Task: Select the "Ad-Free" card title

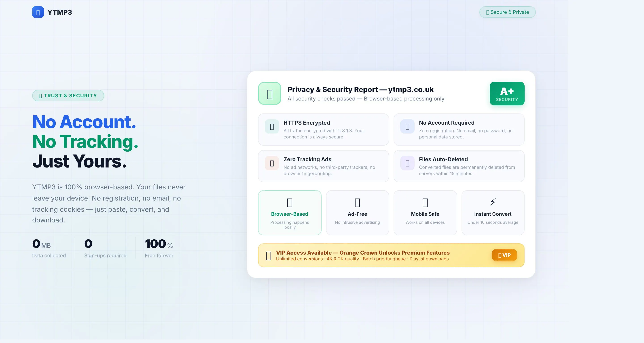Action: tap(357, 214)
